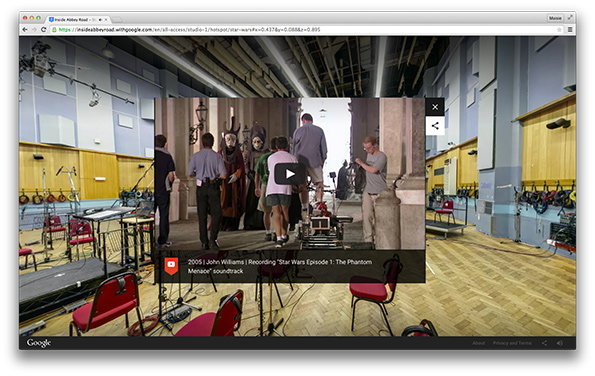Viewport: 595px width, 376px height.
Task: Open the About link
Action: [x=479, y=343]
